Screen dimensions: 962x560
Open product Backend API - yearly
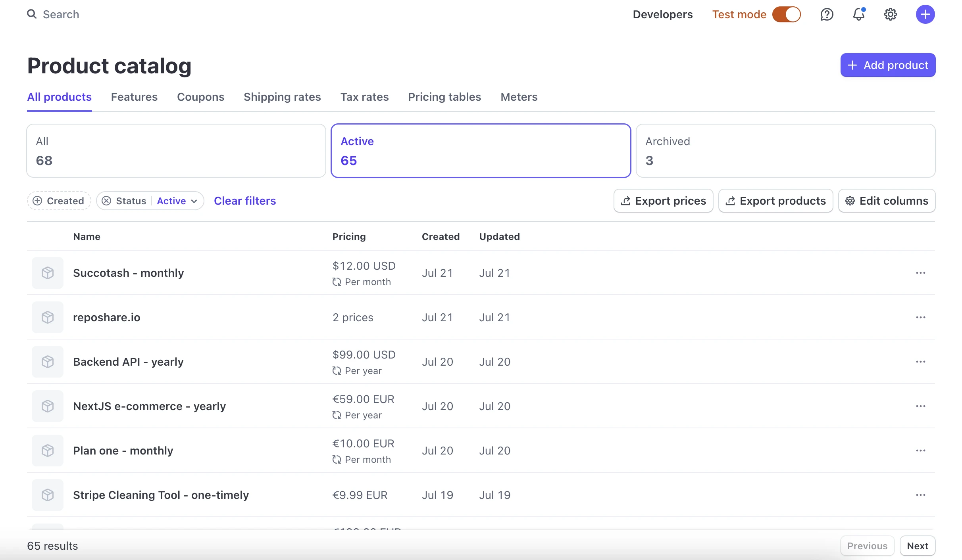[x=128, y=362]
